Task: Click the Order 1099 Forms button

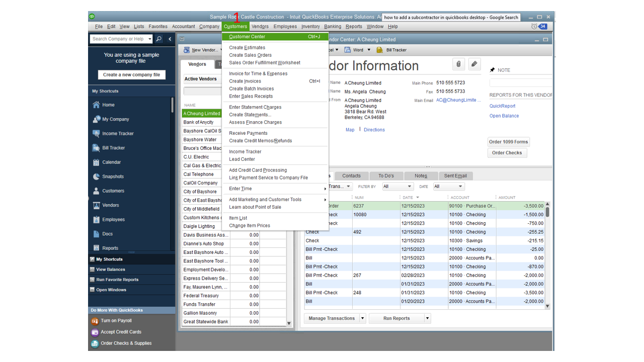Action: click(509, 142)
